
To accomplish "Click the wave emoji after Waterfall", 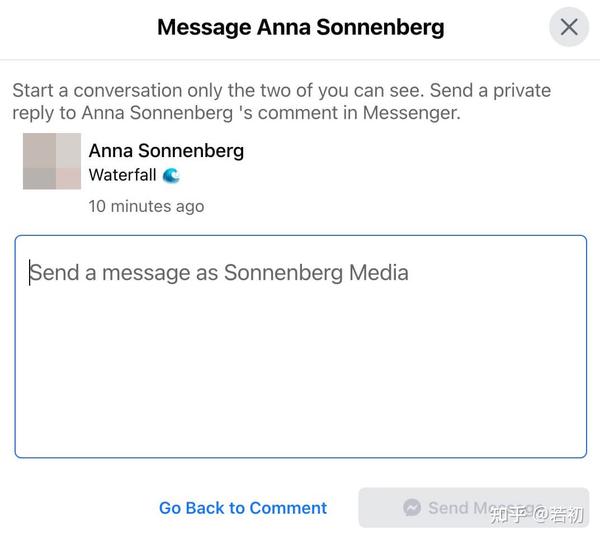I will point(171,176).
